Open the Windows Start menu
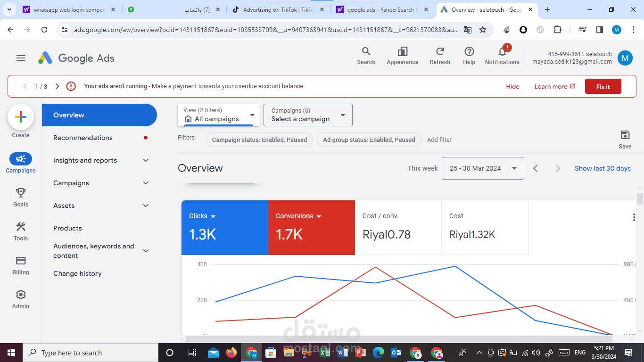The width and height of the screenshot is (644, 362). point(11,353)
